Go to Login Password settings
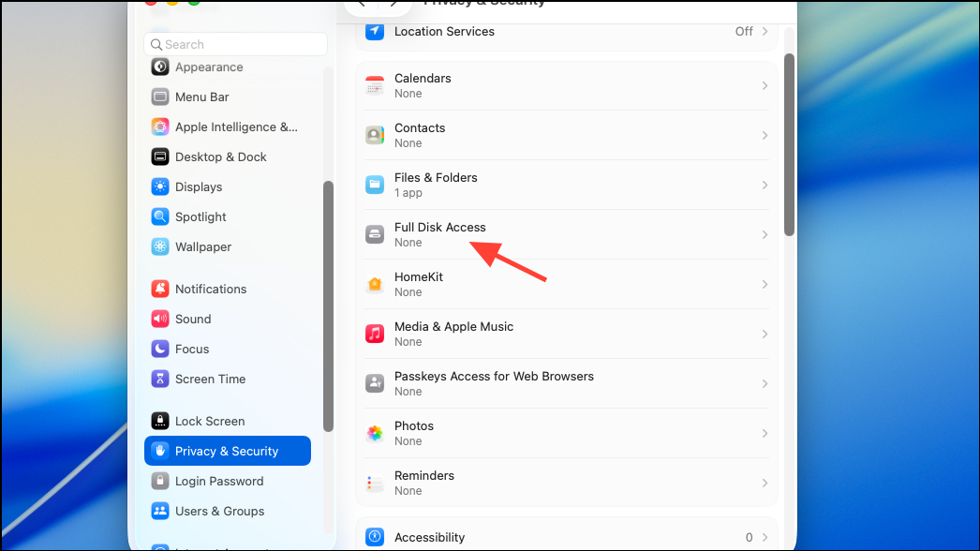980x551 pixels. click(228, 481)
